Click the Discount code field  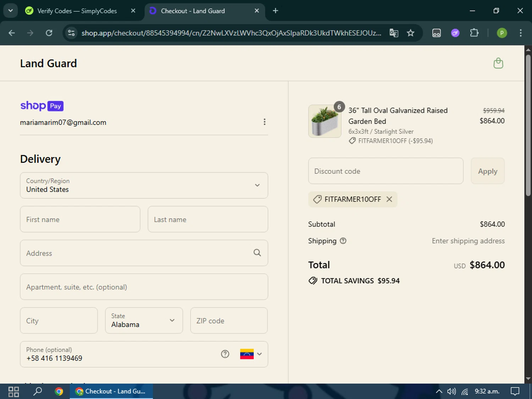(x=386, y=171)
